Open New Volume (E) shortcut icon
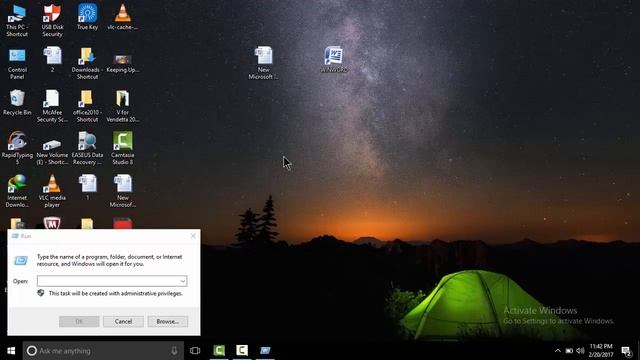Viewport: 640px width, 360px height. point(52,152)
